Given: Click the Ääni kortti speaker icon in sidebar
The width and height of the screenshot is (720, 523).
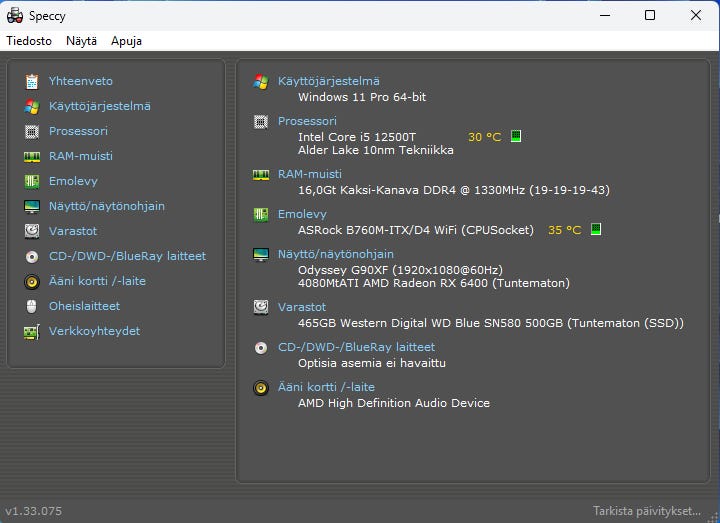Looking at the screenshot, I should coord(32,281).
